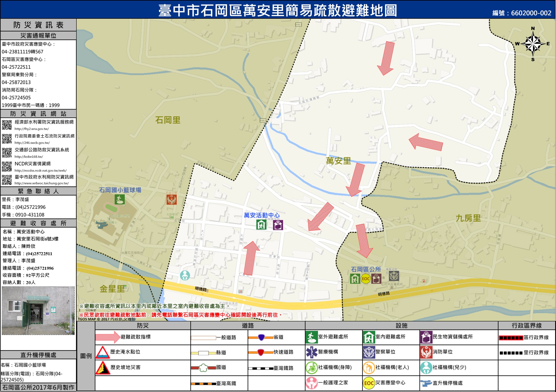Click the 避難收容處所 section header
The height and width of the screenshot is (392, 556).
tap(38, 223)
